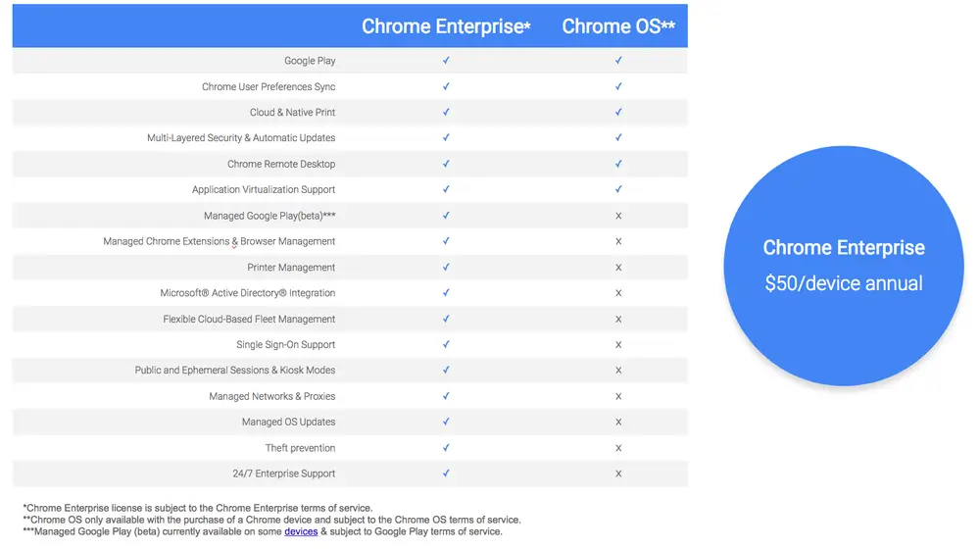
Task: Click the Chrome Enterprise checkmark for Google Play
Action: 446,61
